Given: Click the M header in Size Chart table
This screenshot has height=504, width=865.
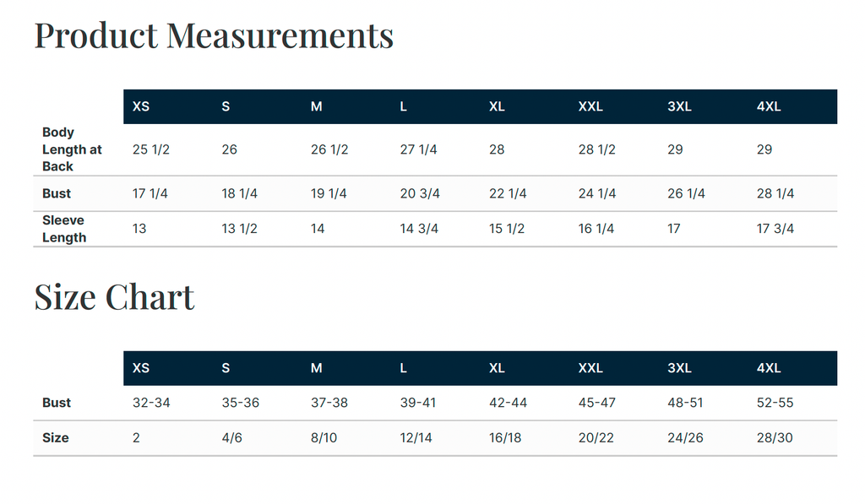Looking at the screenshot, I should (316, 368).
